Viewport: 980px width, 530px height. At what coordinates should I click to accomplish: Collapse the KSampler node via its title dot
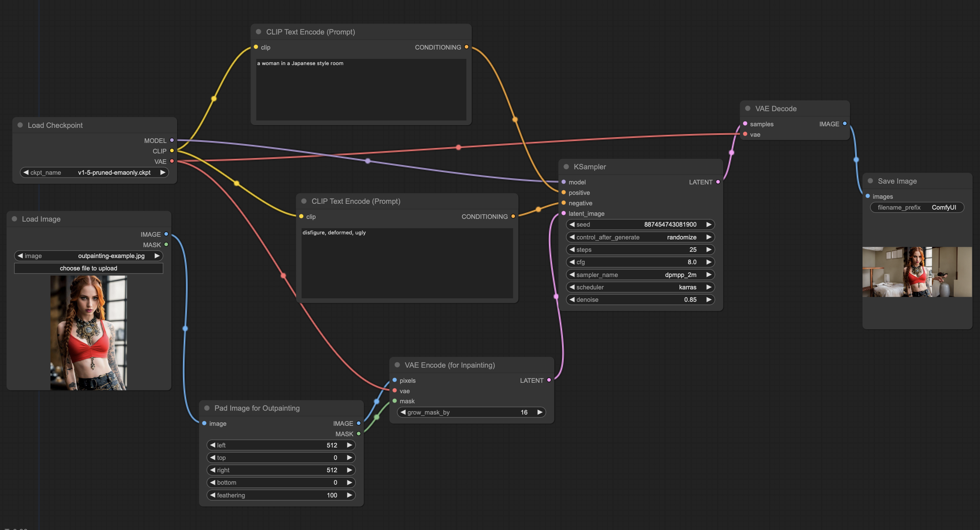[566, 167]
